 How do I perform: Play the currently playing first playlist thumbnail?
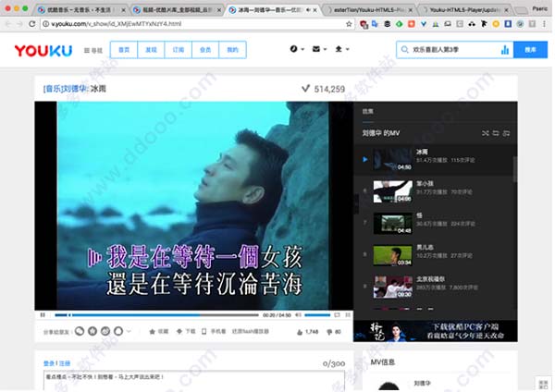(x=393, y=160)
